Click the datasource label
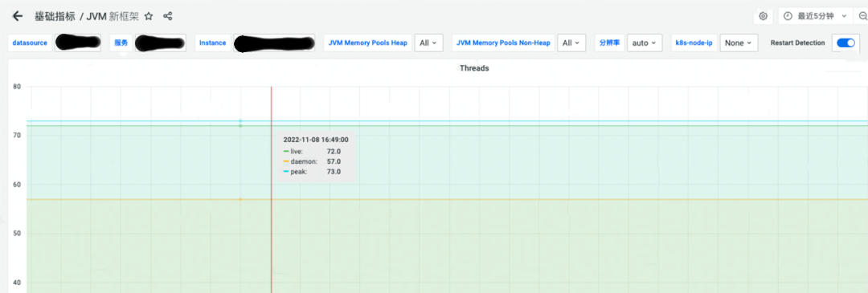Image resolution: width=868 pixels, height=293 pixels. 30,43
